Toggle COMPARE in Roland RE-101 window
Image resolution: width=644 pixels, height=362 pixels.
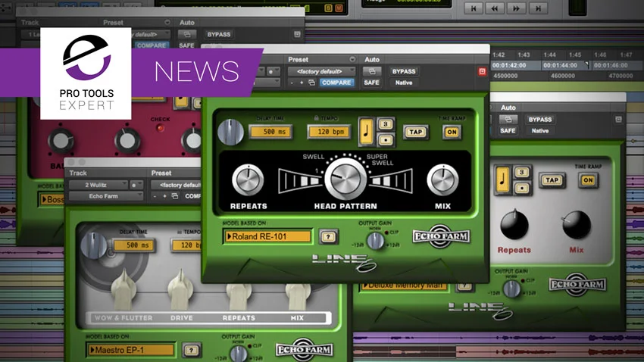pyautogui.click(x=336, y=83)
